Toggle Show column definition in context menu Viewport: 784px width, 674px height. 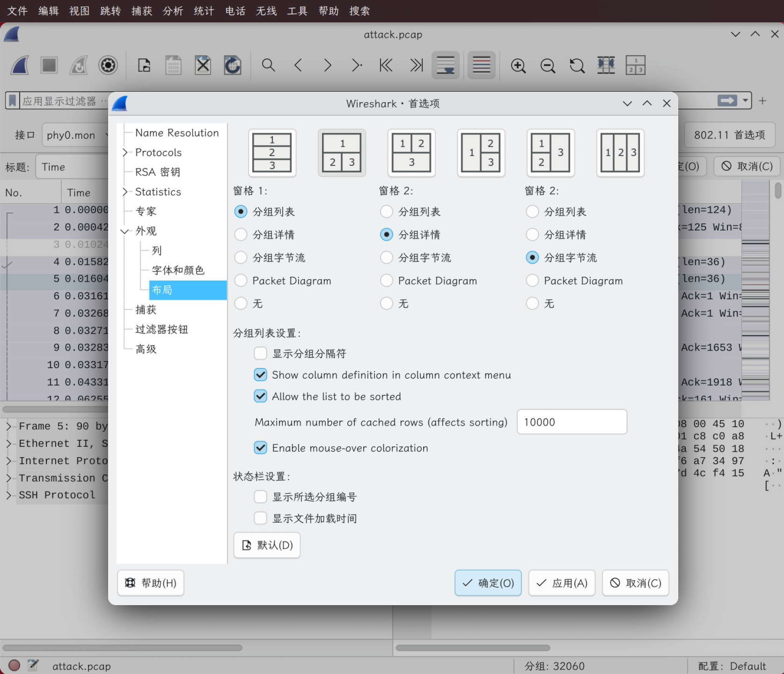coord(260,375)
